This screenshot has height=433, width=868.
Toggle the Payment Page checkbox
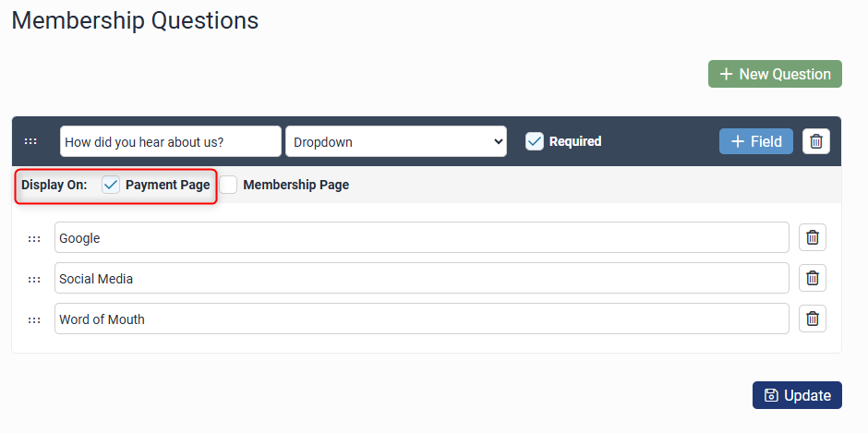pos(111,185)
